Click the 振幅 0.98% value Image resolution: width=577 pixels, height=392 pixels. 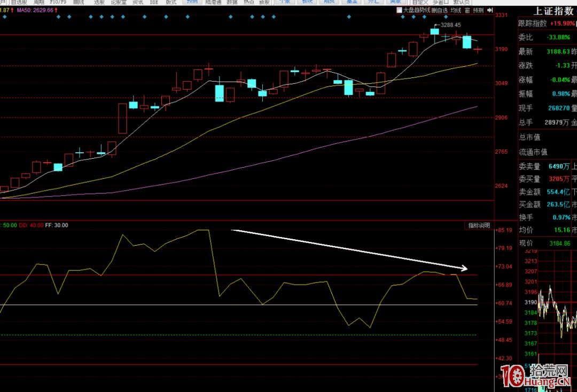[561, 94]
